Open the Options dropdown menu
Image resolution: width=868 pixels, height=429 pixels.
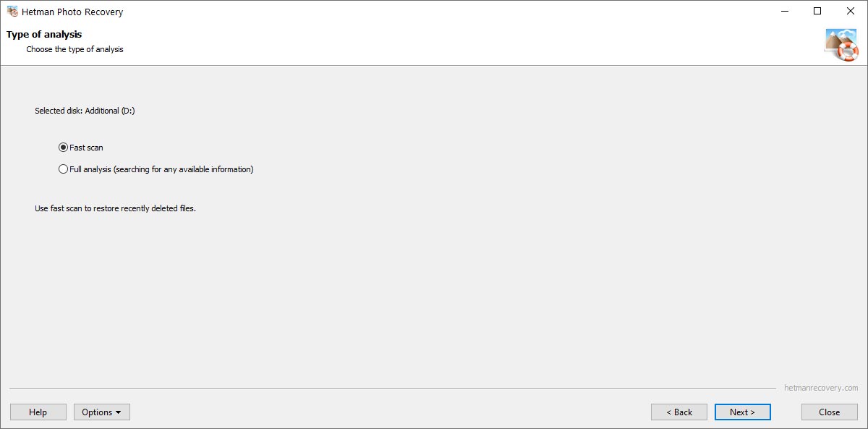click(x=102, y=412)
